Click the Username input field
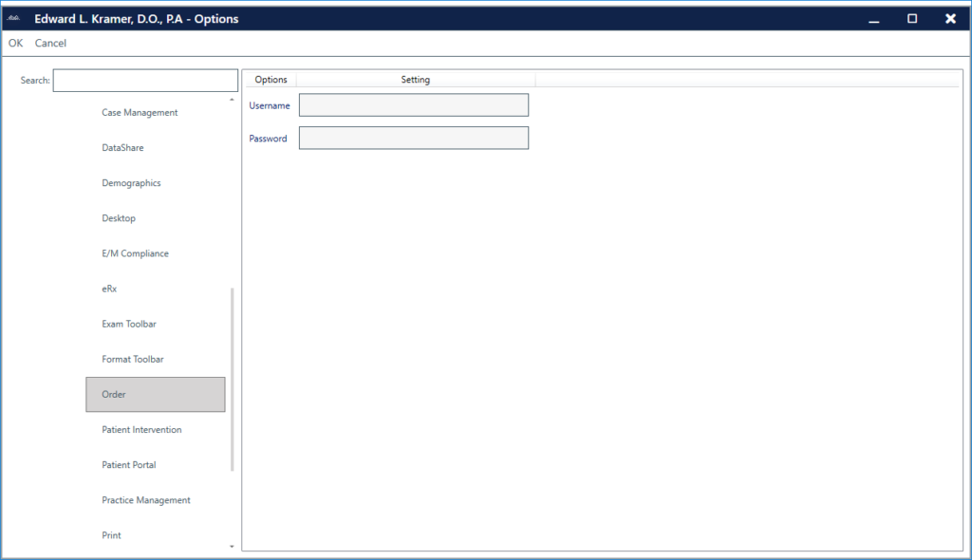The width and height of the screenshot is (972, 560). coord(413,104)
